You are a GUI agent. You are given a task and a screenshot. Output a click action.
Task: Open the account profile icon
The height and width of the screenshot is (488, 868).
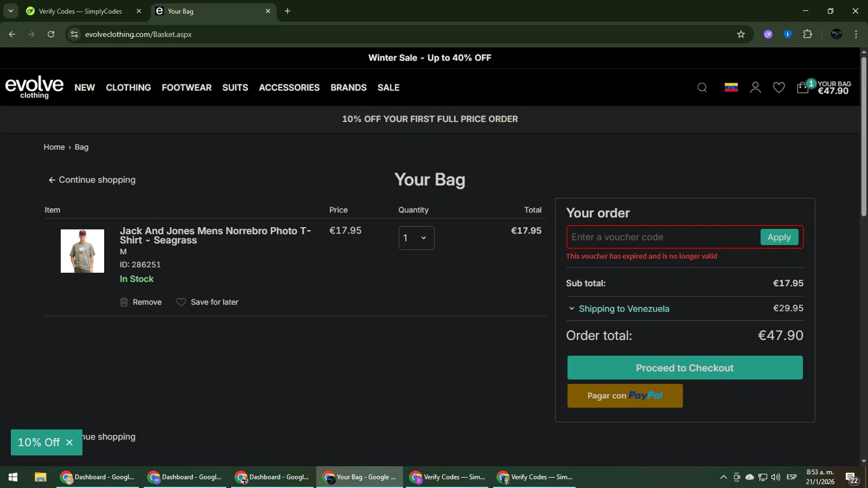(755, 88)
